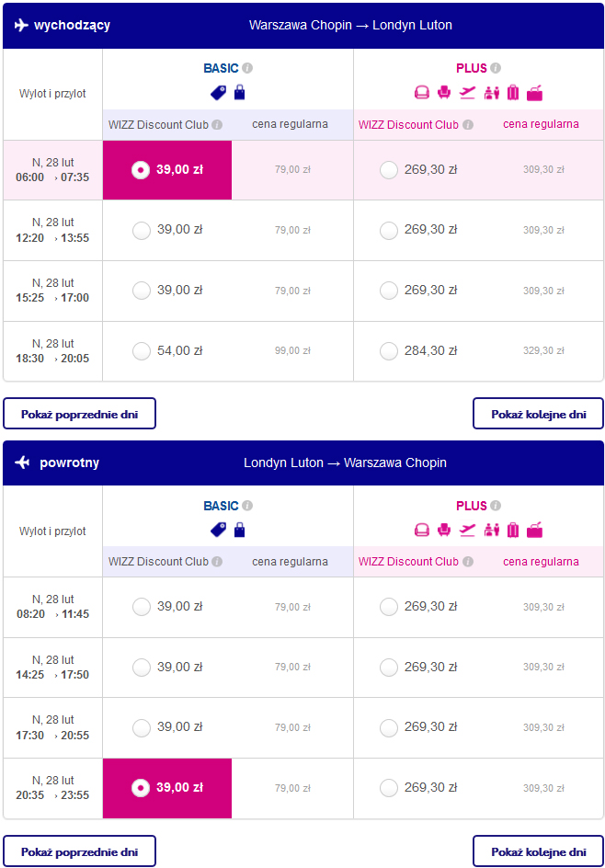Click 'Pokaż poprzednie dni' under outbound flights
This screenshot has width=605, height=868.
tap(79, 414)
